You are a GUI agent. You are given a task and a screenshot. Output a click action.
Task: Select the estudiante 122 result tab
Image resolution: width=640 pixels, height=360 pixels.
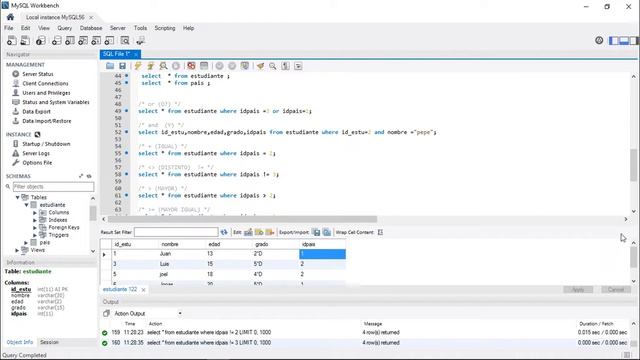[120, 289]
